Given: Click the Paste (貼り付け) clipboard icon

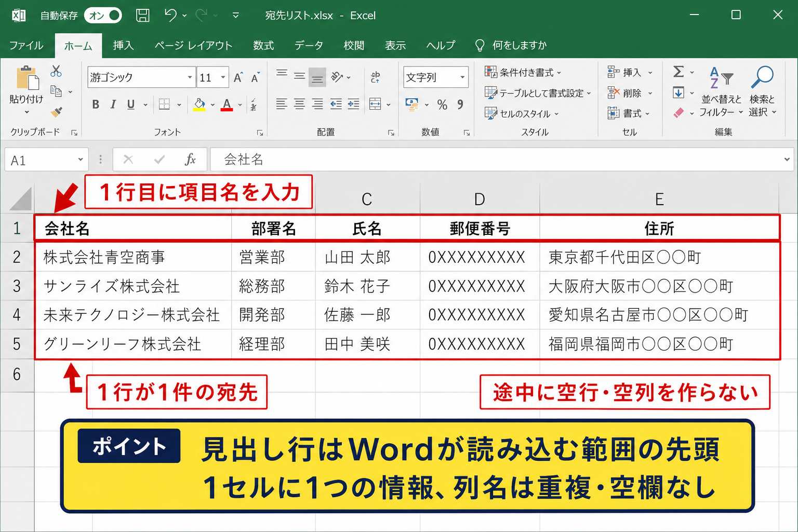Looking at the screenshot, I should click(x=27, y=78).
